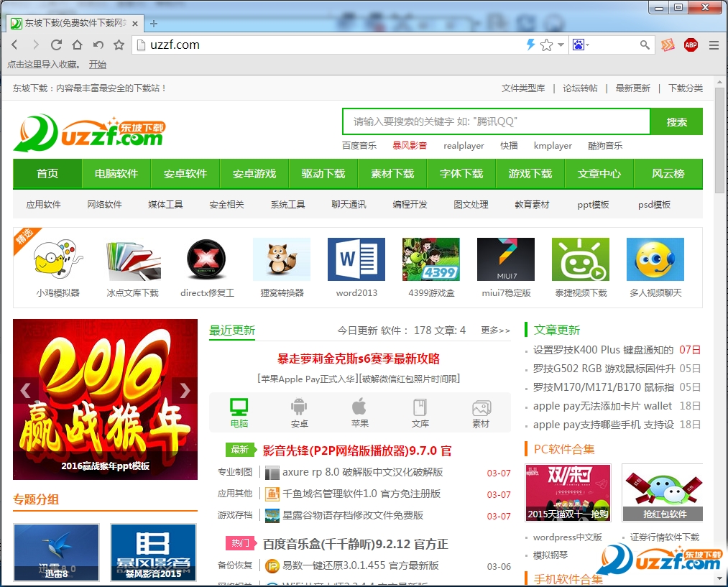Open Baidu search engine selector dropdown
Screen dimensions: 728x587
click(x=581, y=45)
